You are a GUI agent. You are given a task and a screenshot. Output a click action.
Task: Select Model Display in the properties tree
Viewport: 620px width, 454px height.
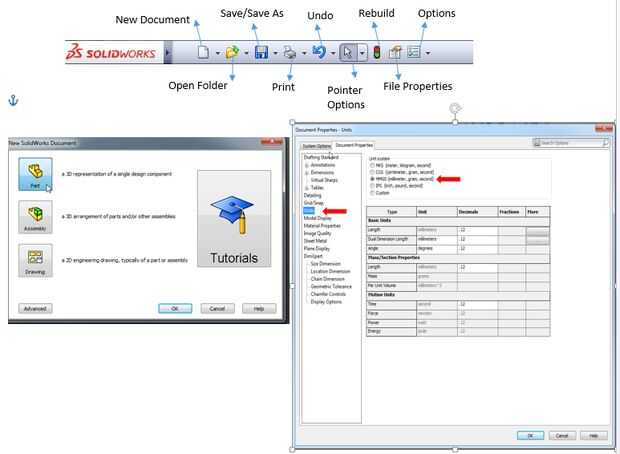coord(318,218)
